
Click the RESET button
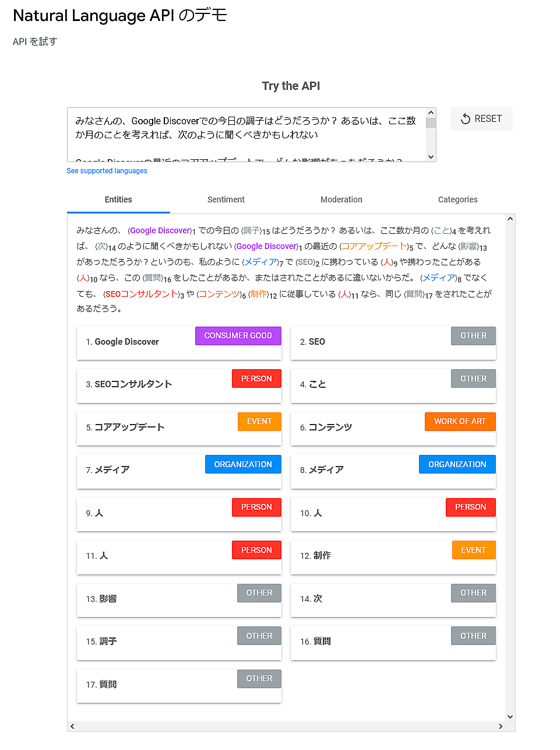[x=481, y=119]
